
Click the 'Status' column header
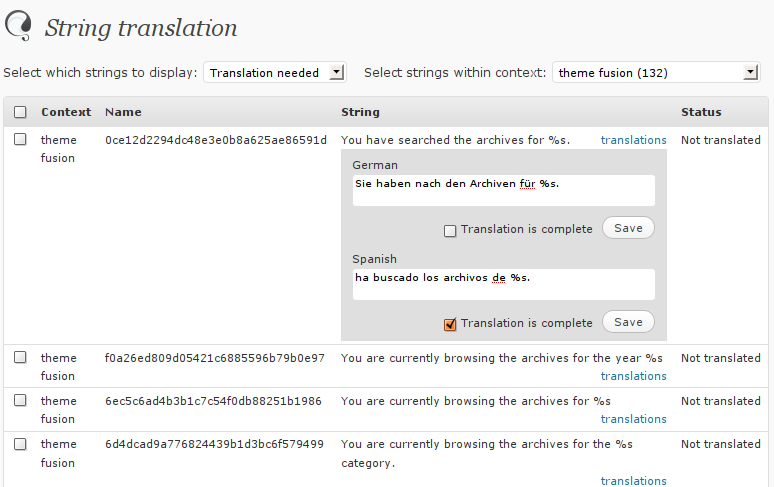click(x=701, y=112)
